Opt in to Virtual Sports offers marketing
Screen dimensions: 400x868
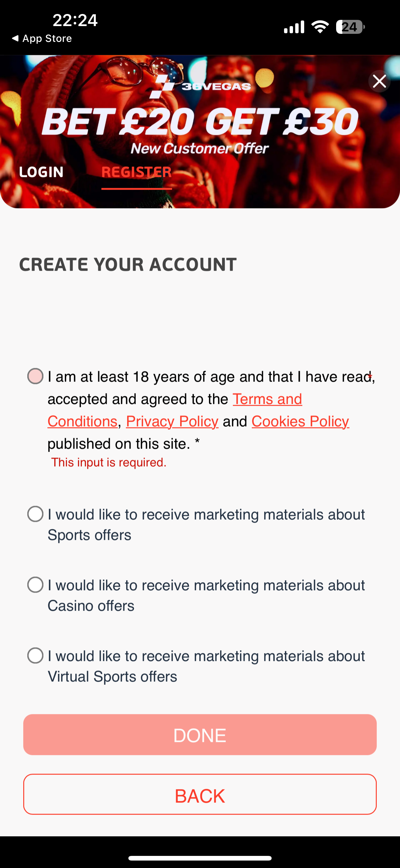pos(35,656)
